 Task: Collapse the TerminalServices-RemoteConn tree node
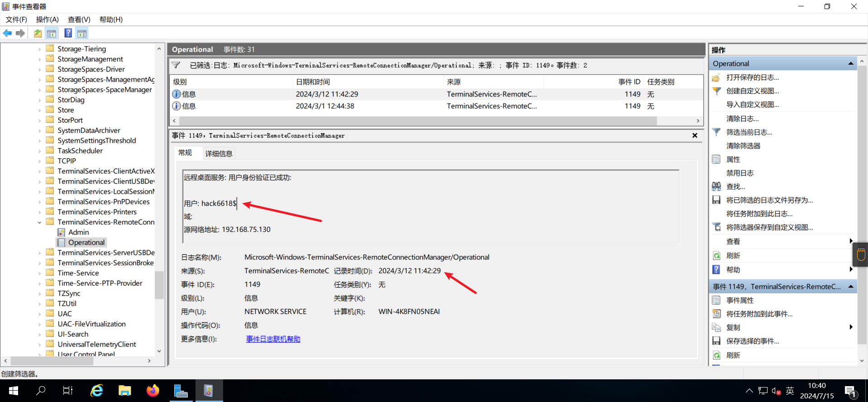(x=39, y=222)
